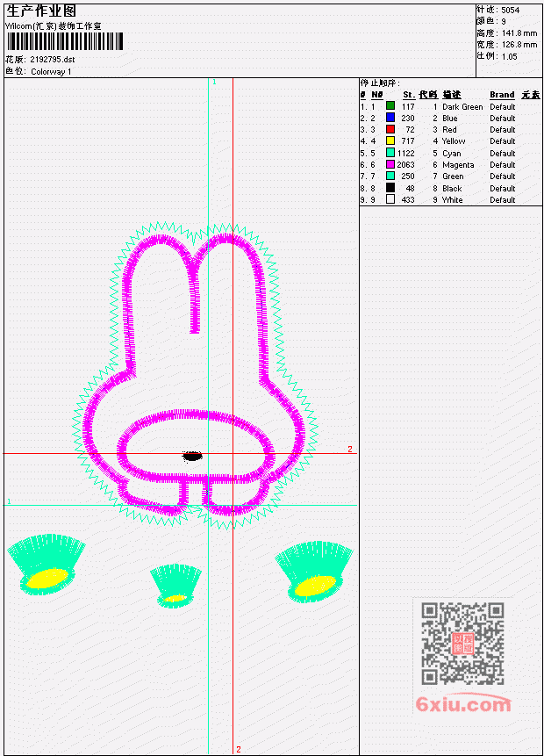
Task: Select the Green swatch in row 7
Action: click(390, 176)
